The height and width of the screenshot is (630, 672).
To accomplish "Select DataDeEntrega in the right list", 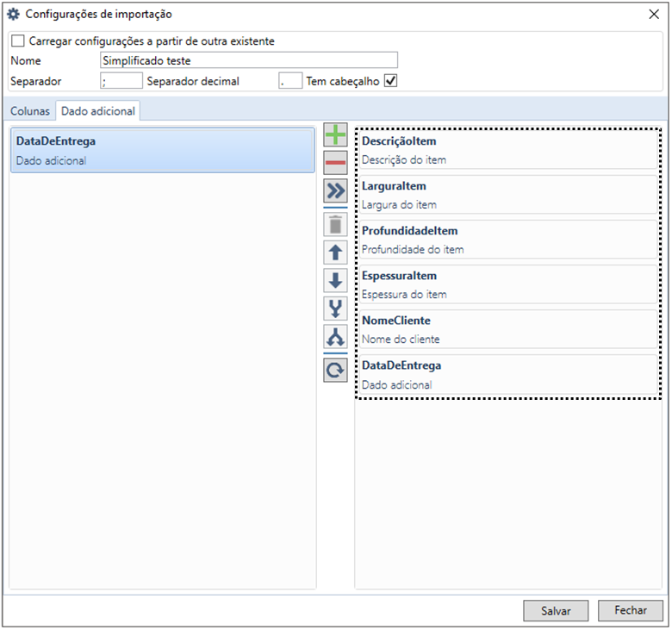I will pyautogui.click(x=508, y=374).
